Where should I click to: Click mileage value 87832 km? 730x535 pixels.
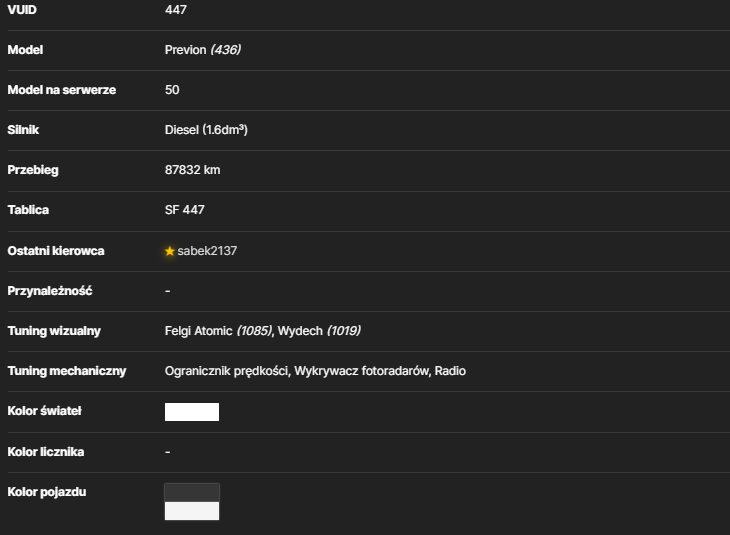(192, 170)
